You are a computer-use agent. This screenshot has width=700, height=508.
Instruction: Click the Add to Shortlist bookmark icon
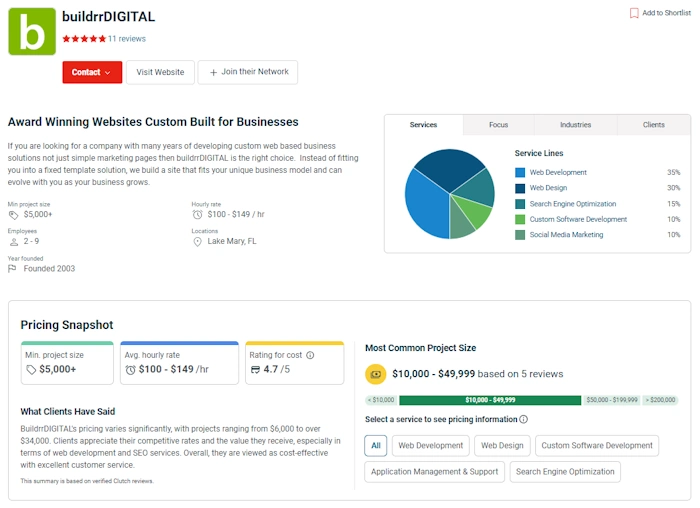click(x=634, y=13)
